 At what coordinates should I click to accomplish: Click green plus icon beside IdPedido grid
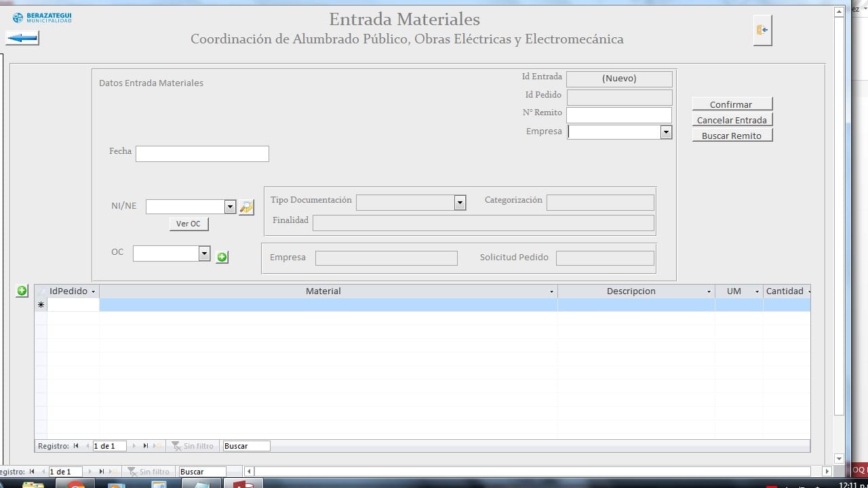(x=22, y=291)
